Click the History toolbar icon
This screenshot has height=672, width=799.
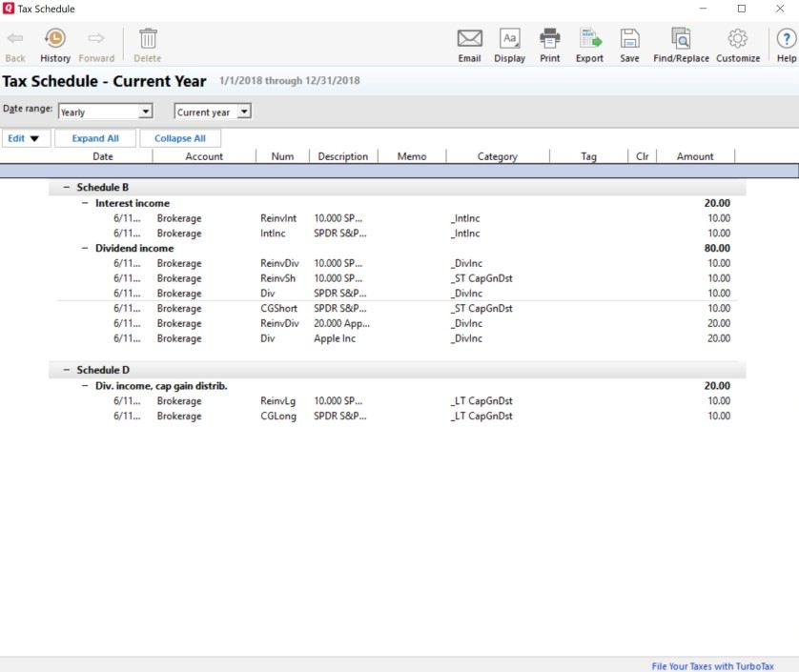55,39
